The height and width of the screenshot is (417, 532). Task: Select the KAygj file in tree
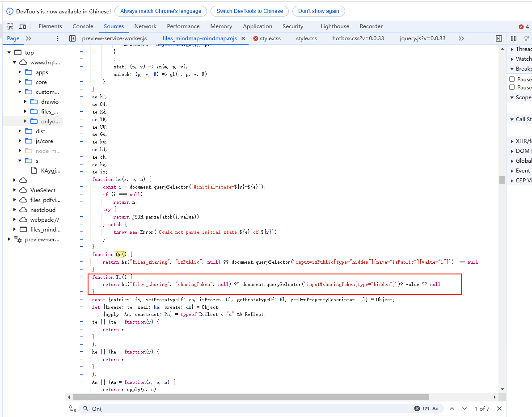pos(51,170)
